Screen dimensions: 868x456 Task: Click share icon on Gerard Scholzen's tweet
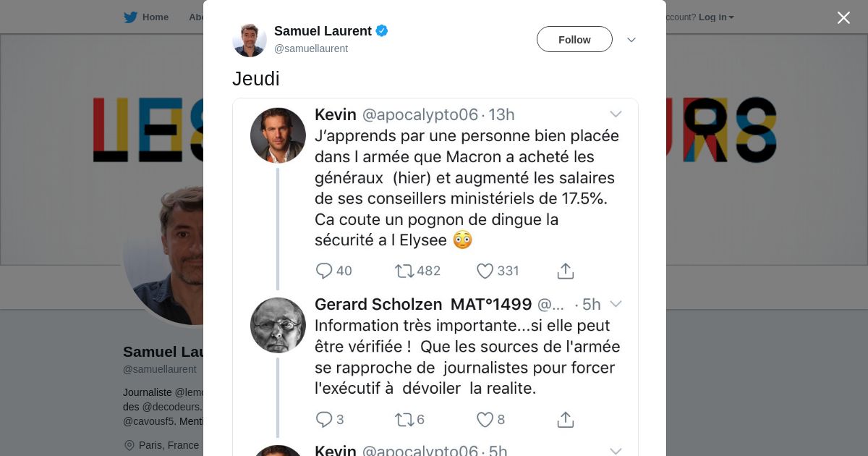[566, 419]
